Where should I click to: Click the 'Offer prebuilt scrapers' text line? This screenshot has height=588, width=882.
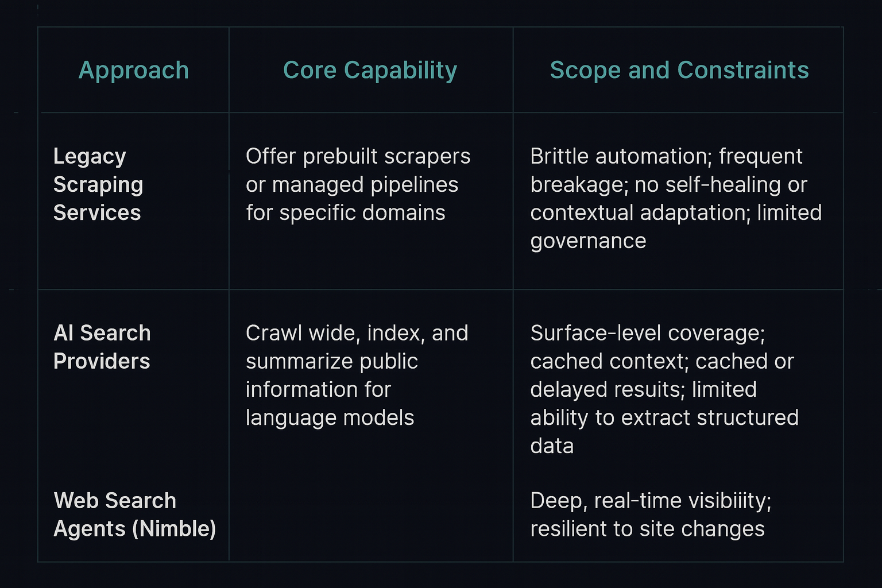[358, 157]
